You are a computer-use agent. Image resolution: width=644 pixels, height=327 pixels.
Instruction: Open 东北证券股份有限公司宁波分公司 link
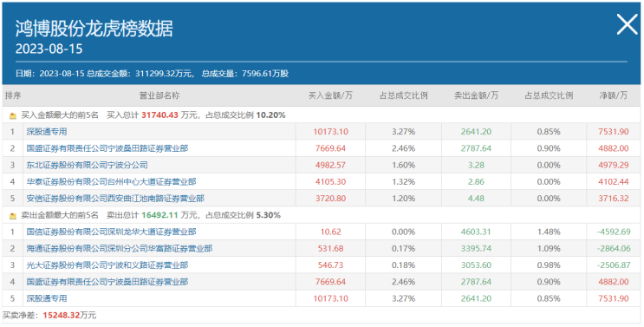pos(87,165)
